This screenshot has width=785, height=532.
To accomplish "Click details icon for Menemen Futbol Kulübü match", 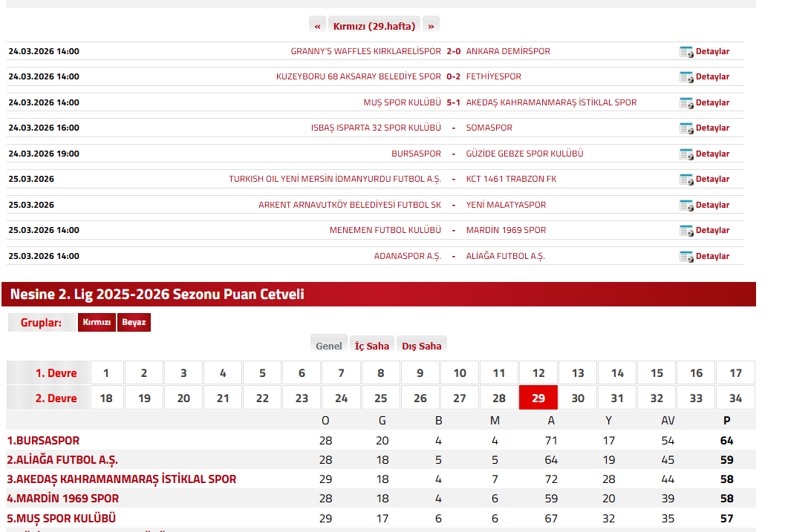I will (x=686, y=231).
